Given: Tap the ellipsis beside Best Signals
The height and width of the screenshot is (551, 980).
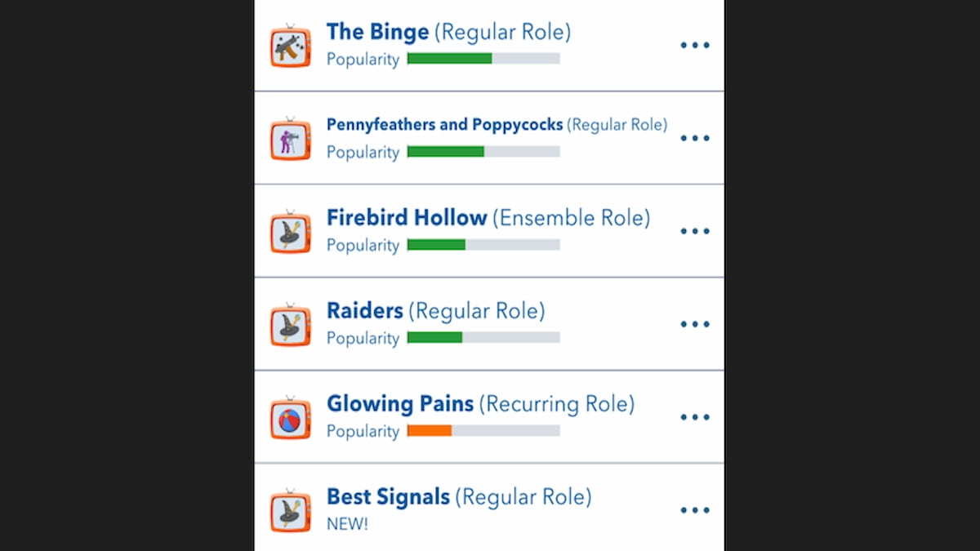Looking at the screenshot, I should click(x=695, y=510).
